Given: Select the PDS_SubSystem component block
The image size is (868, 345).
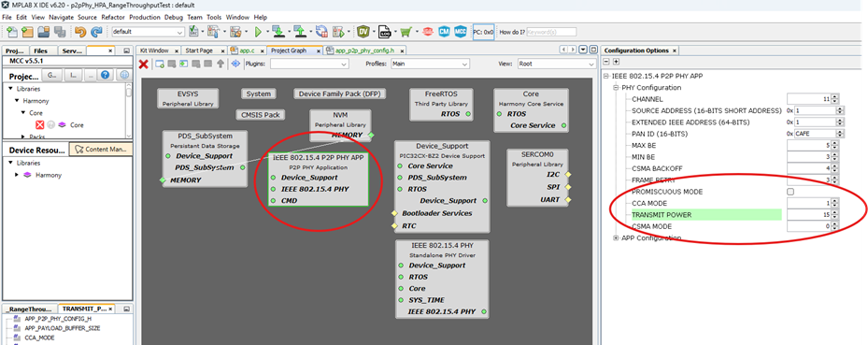Looking at the screenshot, I should tap(205, 158).
